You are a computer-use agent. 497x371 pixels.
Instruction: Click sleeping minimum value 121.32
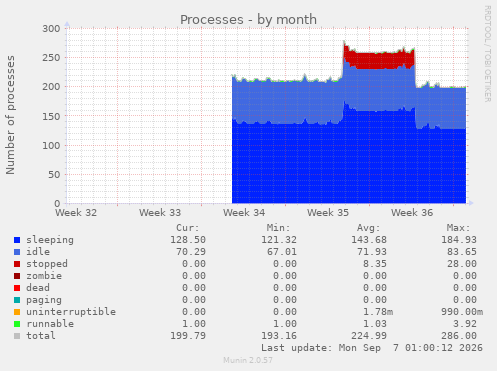tap(279, 240)
